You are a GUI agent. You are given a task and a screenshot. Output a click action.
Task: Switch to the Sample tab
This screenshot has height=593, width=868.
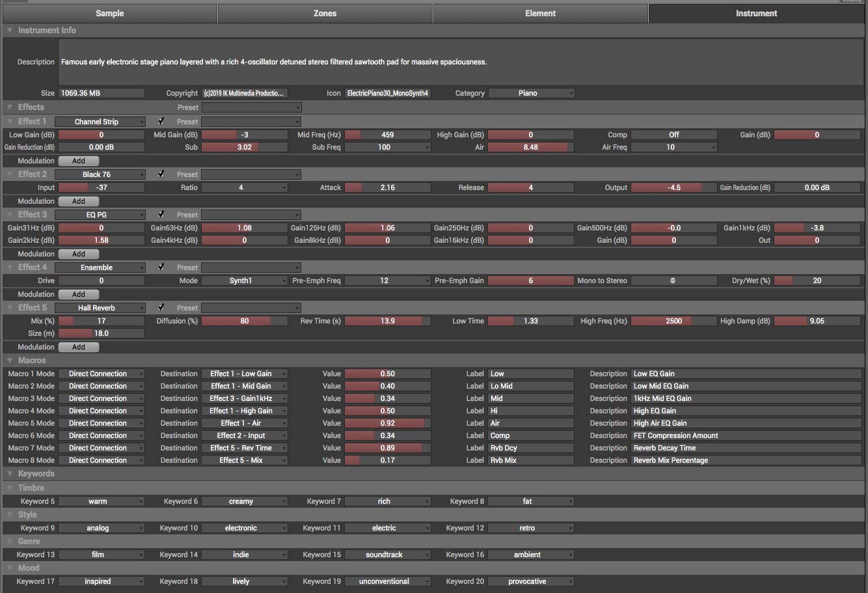pyautogui.click(x=109, y=13)
